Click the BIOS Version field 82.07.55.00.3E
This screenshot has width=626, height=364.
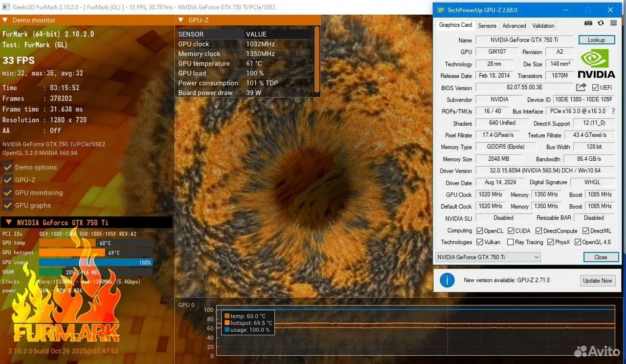pyautogui.click(x=524, y=87)
